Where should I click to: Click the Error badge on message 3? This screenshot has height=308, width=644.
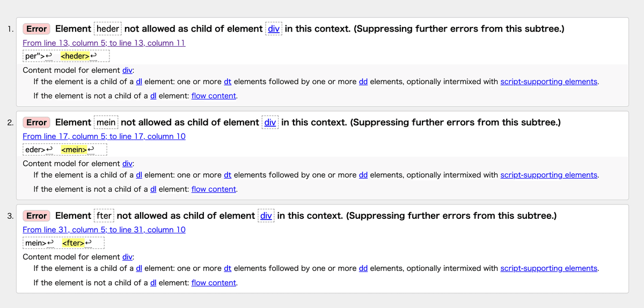click(x=36, y=216)
